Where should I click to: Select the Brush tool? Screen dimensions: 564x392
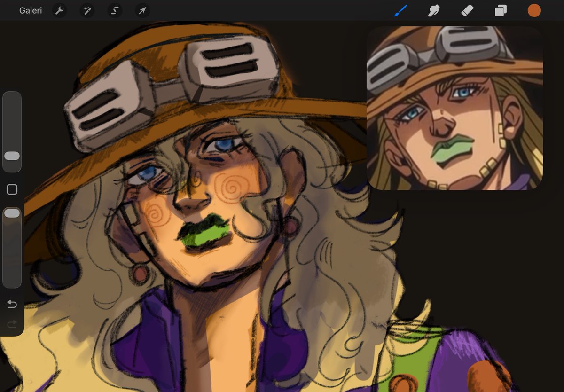[400, 10]
